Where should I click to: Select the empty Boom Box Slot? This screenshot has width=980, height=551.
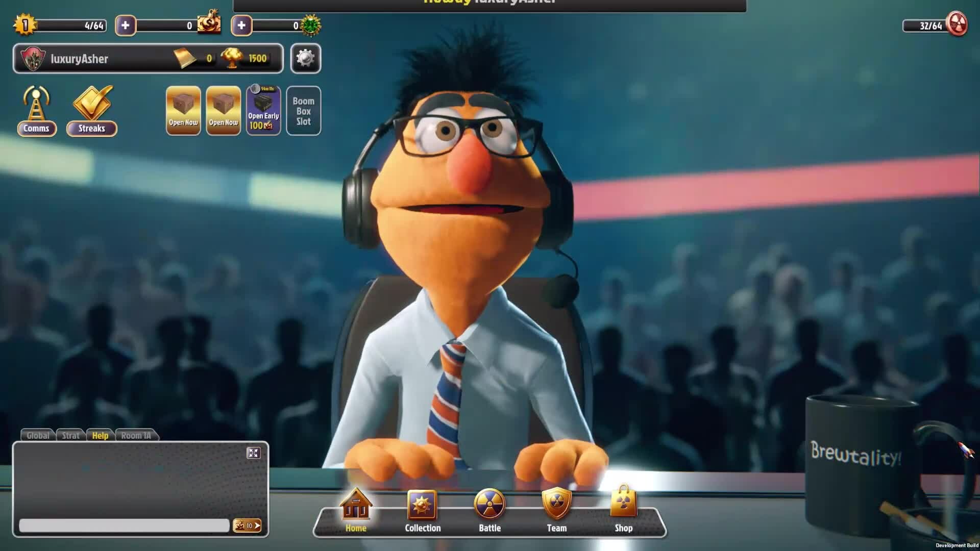[303, 111]
